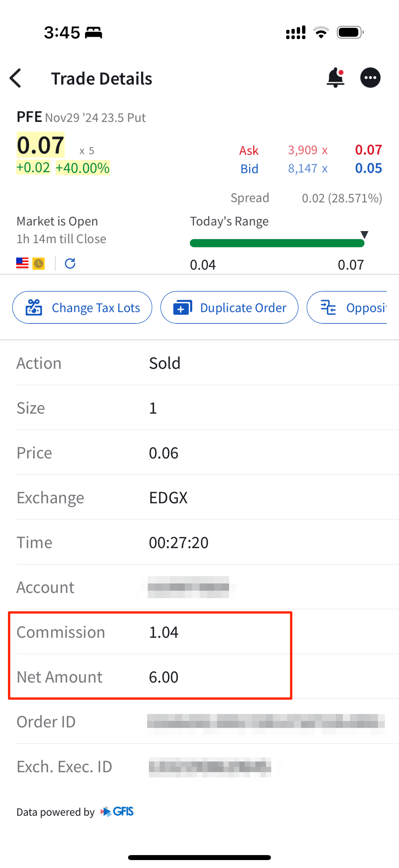Tap the Duplicate Order plus icon
The height and width of the screenshot is (868, 399).
click(x=183, y=308)
